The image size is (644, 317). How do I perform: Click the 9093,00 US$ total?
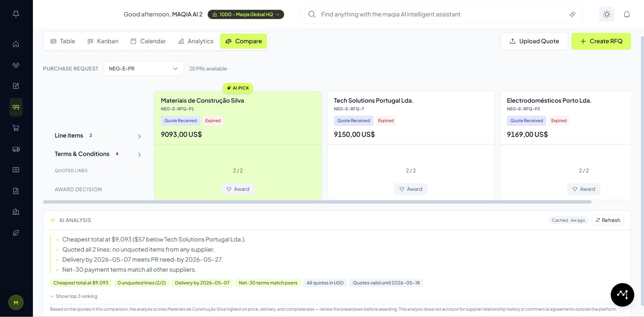pos(181,134)
